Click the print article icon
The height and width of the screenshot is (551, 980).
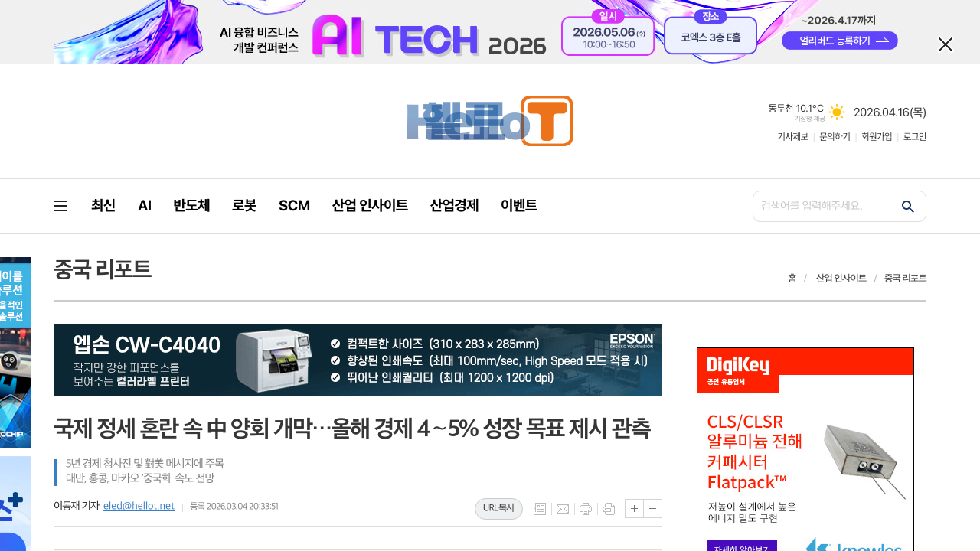[x=586, y=509]
